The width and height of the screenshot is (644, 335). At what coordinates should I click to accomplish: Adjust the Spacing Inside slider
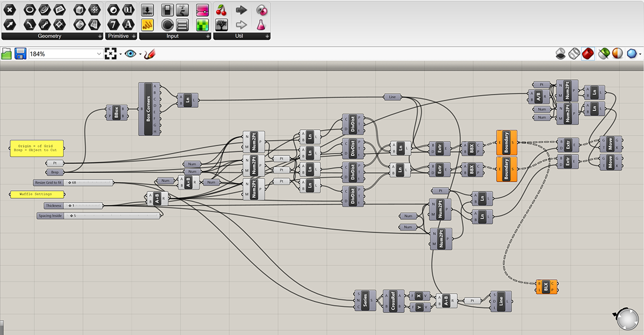pyautogui.click(x=99, y=216)
